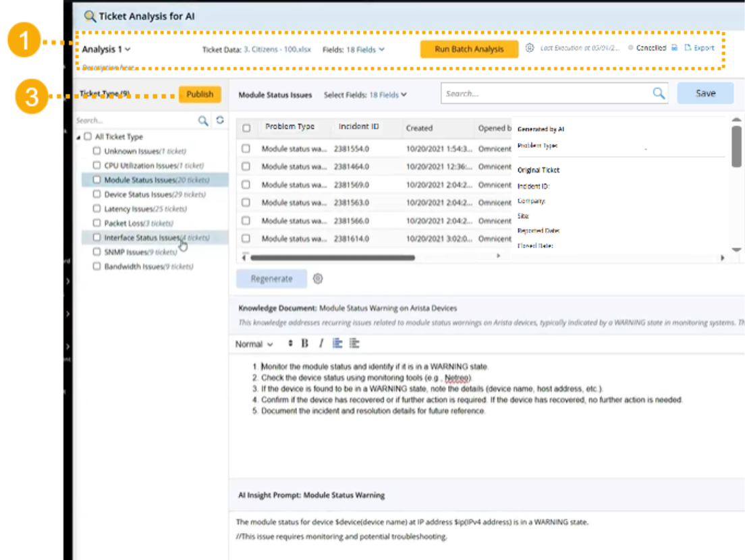
Task: Check Packet Loss checkbox
Action: tap(97, 223)
